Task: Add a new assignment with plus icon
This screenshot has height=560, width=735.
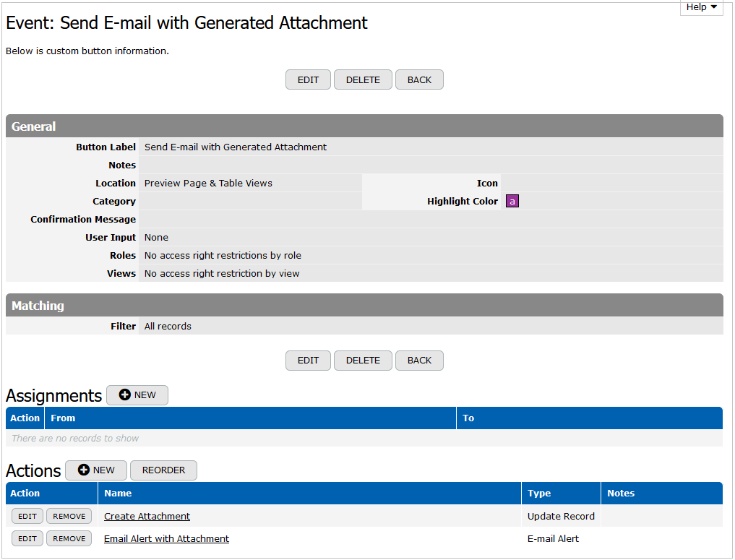Action: coord(137,395)
